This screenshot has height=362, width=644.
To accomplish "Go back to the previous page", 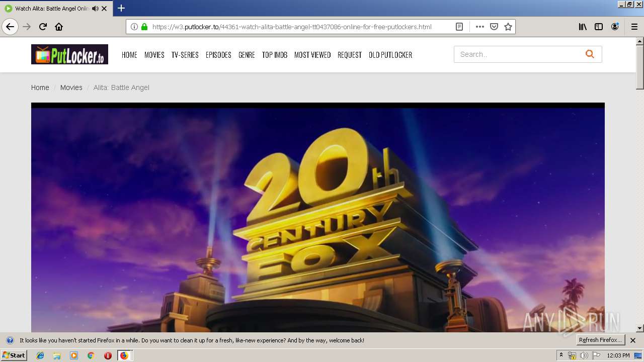I will point(10,27).
